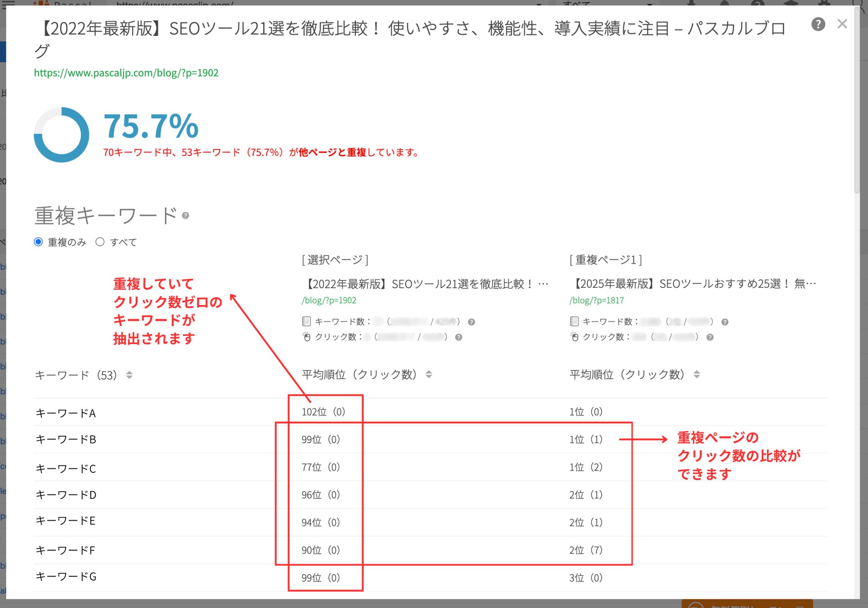Image resolution: width=868 pixels, height=608 pixels.
Task: Click the 77位 (0) cell
Action: [320, 467]
